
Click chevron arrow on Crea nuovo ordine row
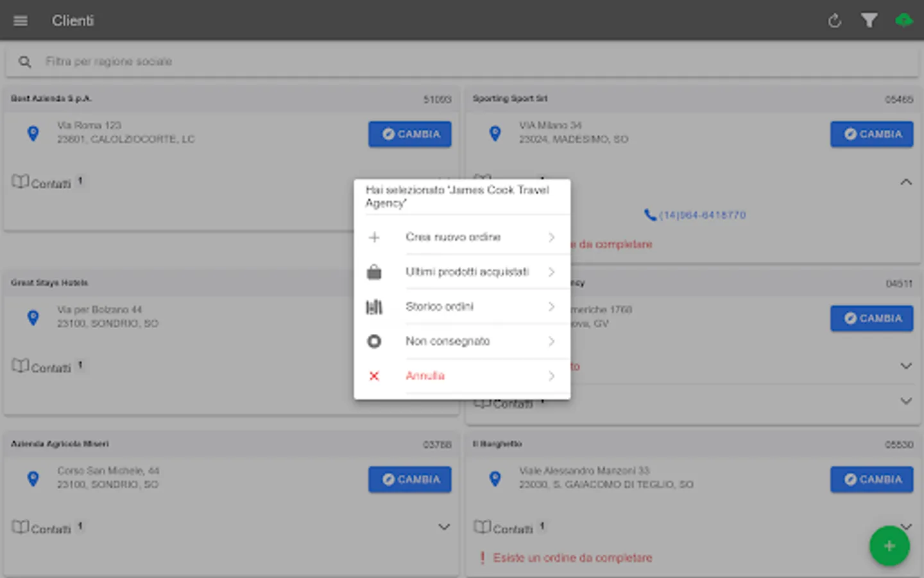coord(551,238)
